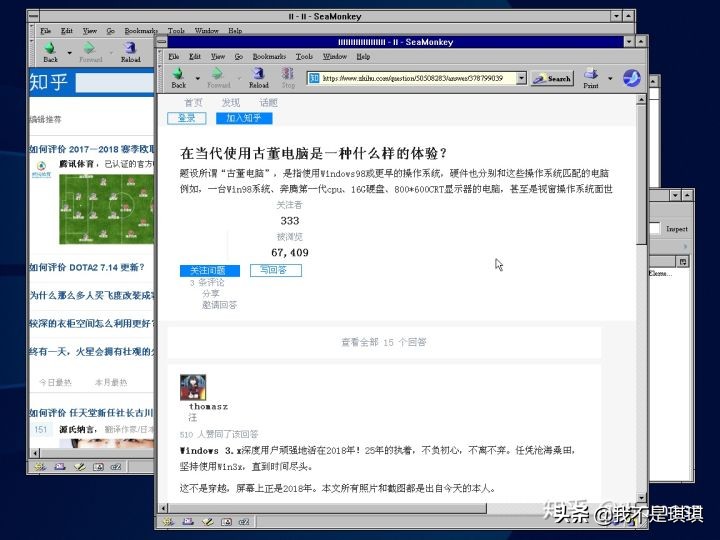Click the Search button beside the URL bar
Viewport: 720px width, 540px height.
tap(552, 79)
